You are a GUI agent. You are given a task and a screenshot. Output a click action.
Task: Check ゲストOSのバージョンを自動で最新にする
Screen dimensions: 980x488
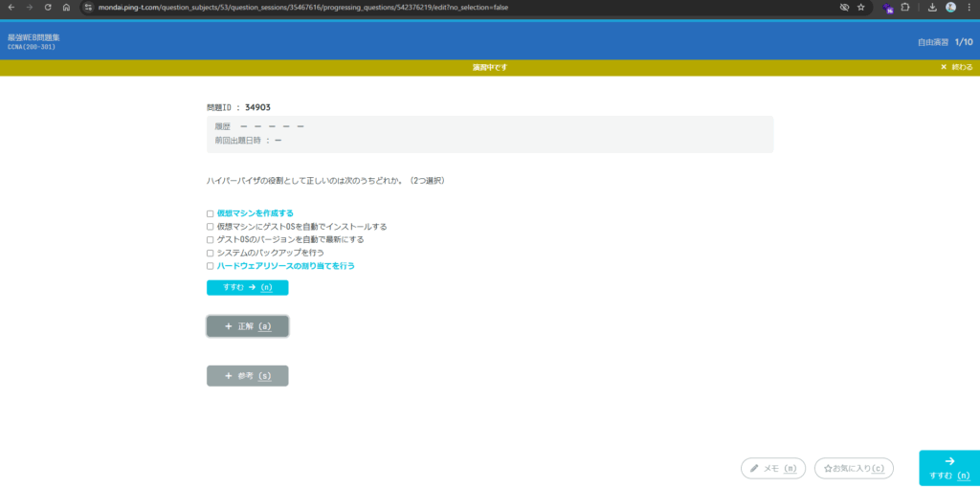tap(211, 240)
